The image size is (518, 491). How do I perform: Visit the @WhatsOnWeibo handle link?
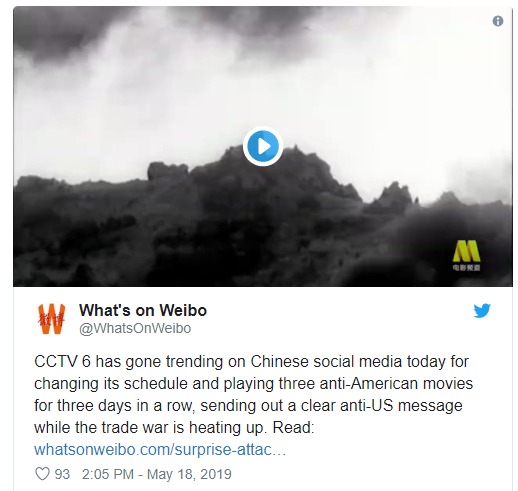click(x=135, y=328)
